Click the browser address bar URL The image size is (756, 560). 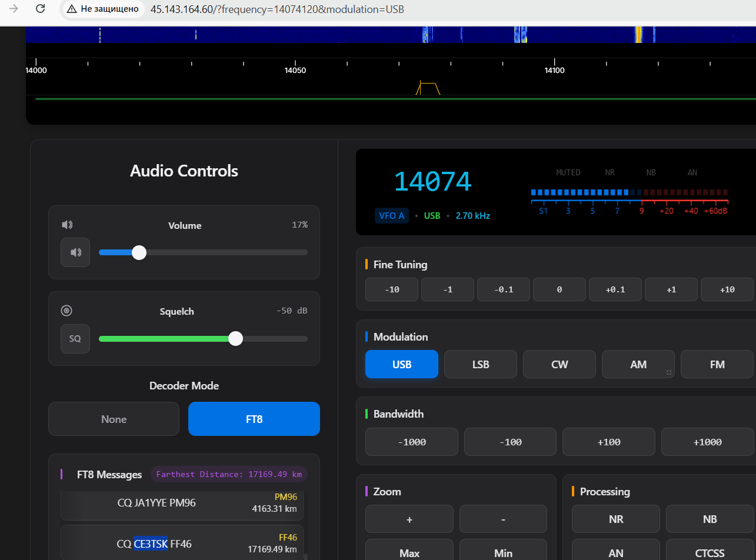pyautogui.click(x=277, y=9)
